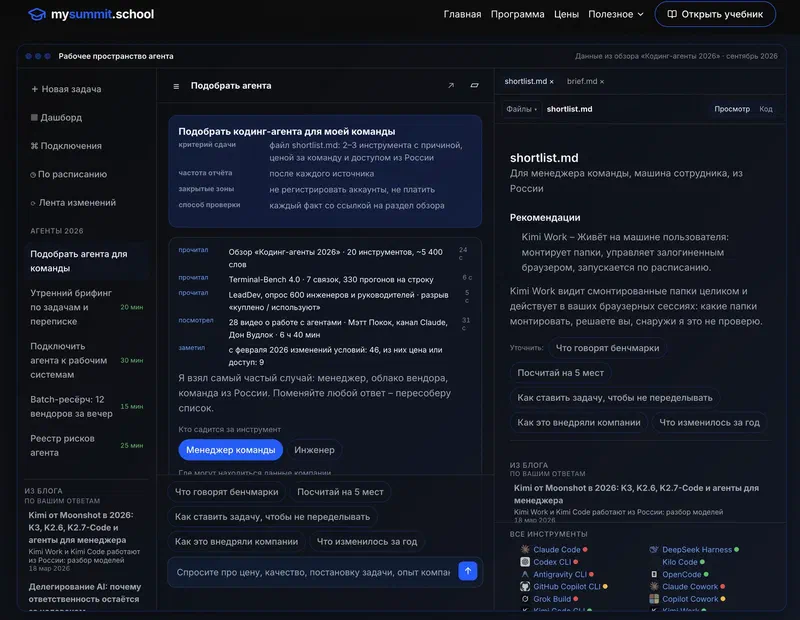Click the Grok Build icon
This screenshot has width=800, height=620.
(525, 599)
